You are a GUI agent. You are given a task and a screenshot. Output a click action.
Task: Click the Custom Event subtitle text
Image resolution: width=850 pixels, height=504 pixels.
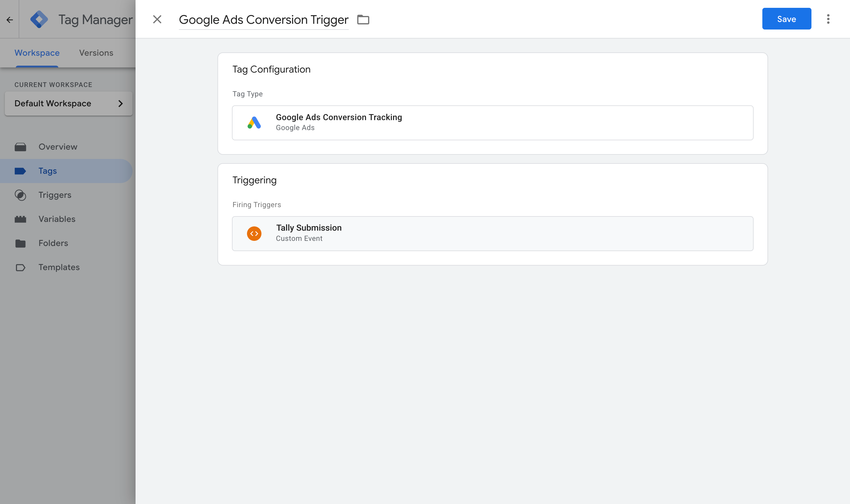pos(299,238)
